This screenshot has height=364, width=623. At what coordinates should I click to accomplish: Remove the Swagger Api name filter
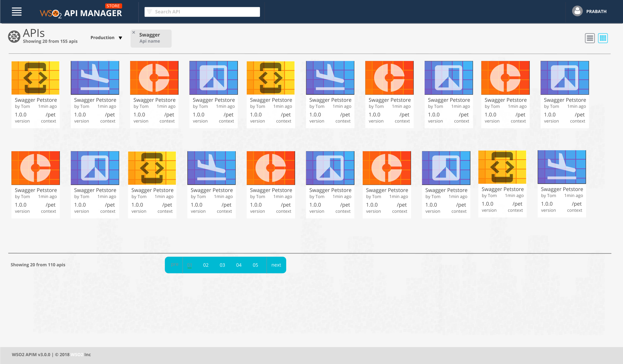134,33
